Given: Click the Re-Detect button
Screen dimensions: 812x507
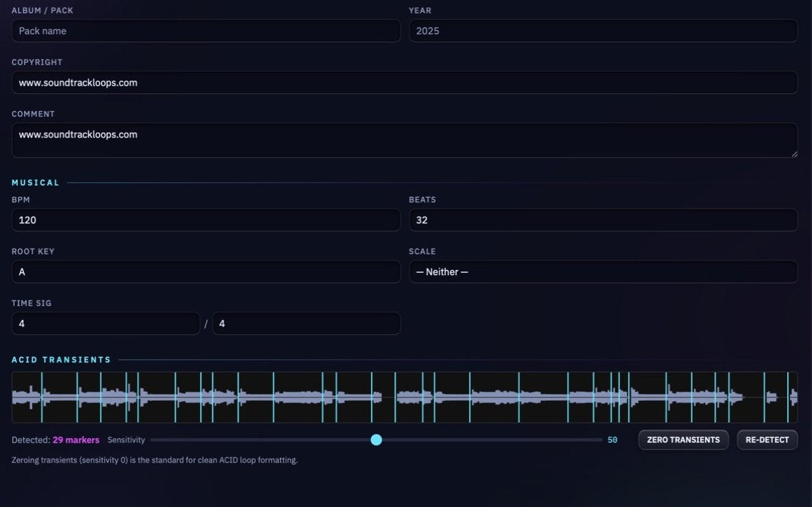Looking at the screenshot, I should [x=767, y=440].
